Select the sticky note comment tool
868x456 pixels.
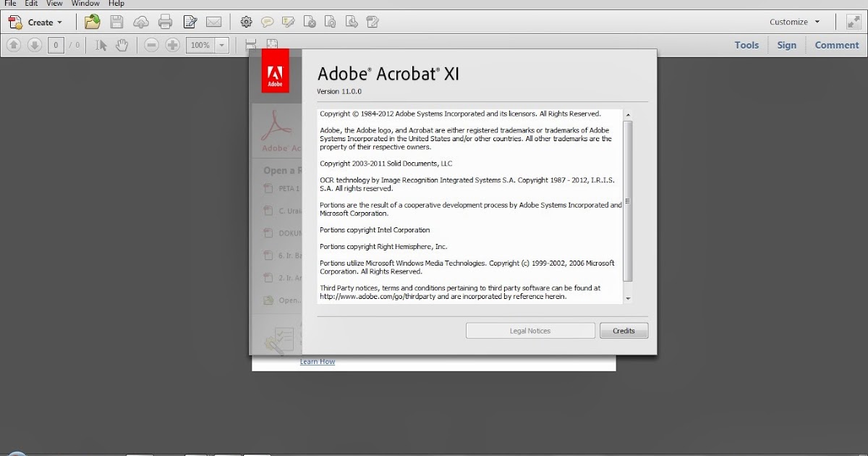click(267, 22)
